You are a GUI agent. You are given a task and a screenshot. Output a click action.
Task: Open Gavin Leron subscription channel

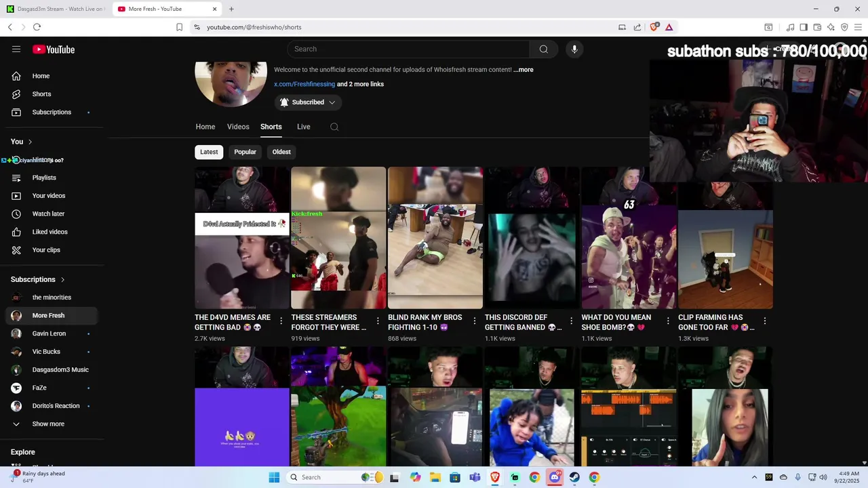52,333
